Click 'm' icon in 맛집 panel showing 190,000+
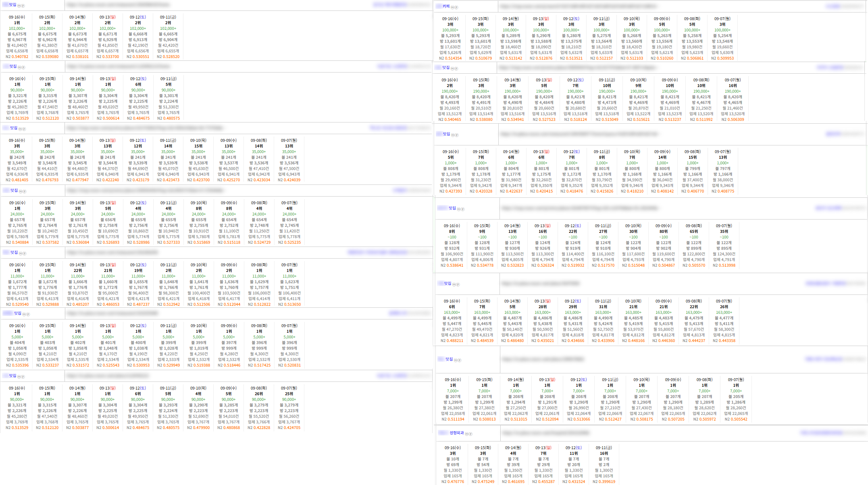 tap(452, 68)
